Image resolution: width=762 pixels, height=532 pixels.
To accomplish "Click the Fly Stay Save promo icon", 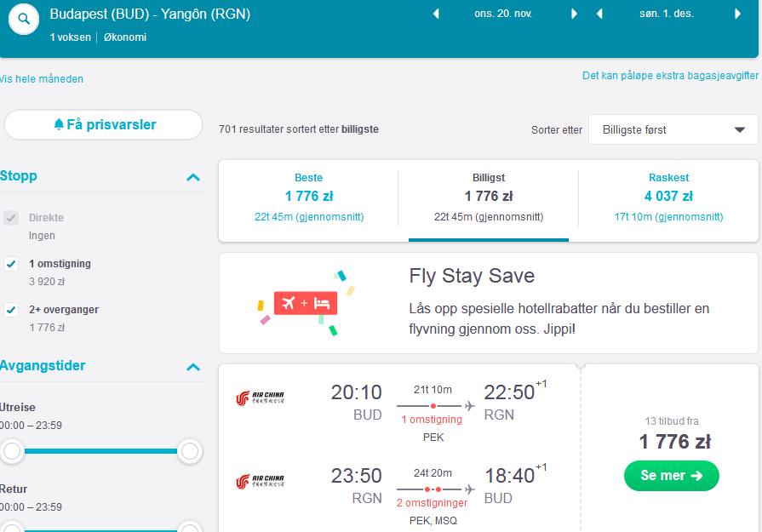I will pyautogui.click(x=306, y=303).
